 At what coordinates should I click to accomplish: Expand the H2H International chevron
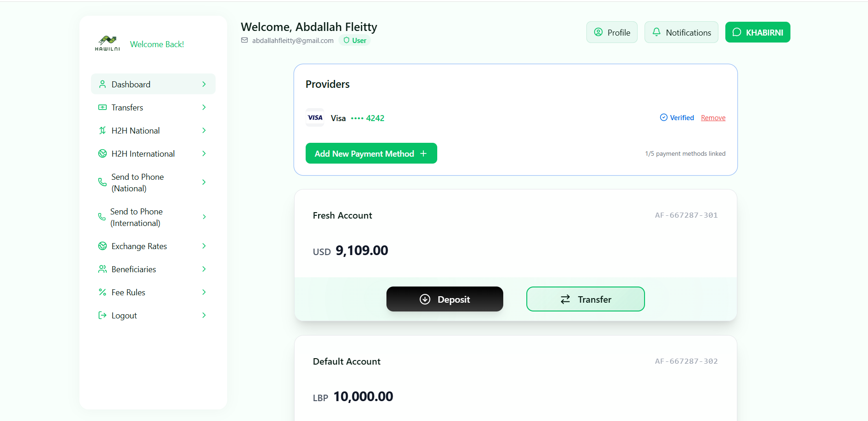pyautogui.click(x=204, y=154)
